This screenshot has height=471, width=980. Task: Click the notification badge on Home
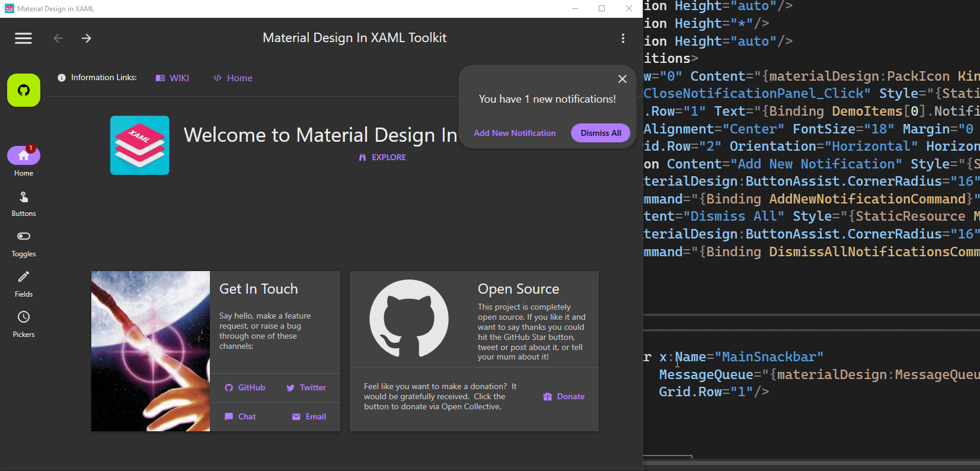click(31, 148)
